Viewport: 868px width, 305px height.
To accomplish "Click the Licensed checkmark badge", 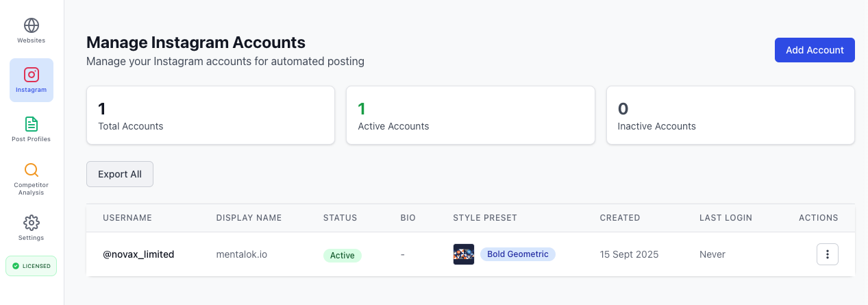I will (x=32, y=266).
